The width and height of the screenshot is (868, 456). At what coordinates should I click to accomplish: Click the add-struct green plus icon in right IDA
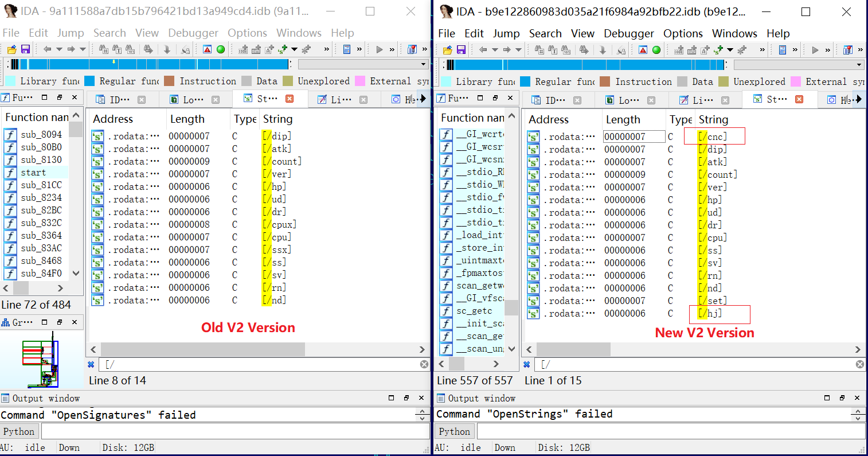point(718,50)
